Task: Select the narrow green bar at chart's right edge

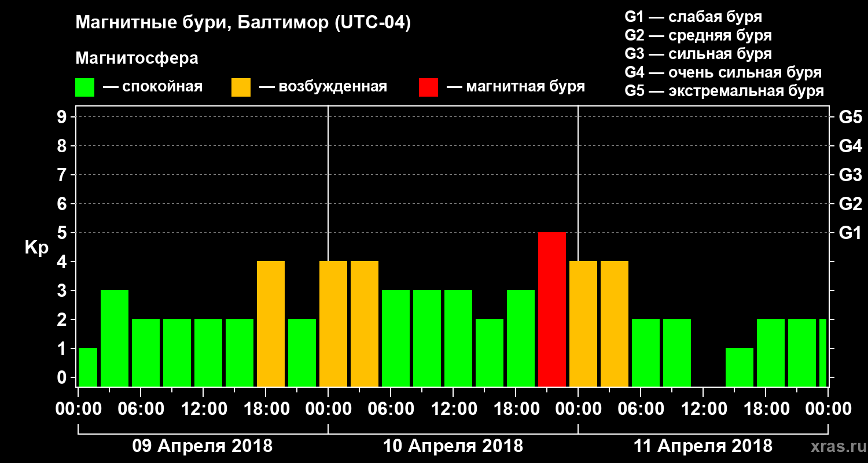Action: click(823, 352)
